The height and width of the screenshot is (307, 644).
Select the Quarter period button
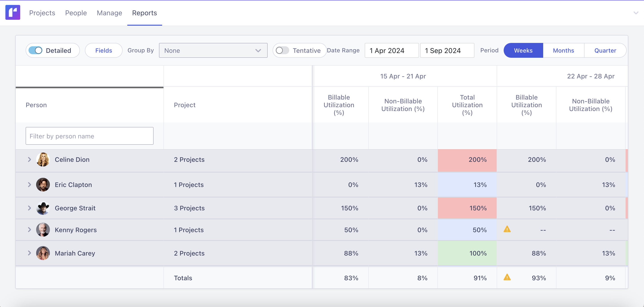click(x=605, y=51)
